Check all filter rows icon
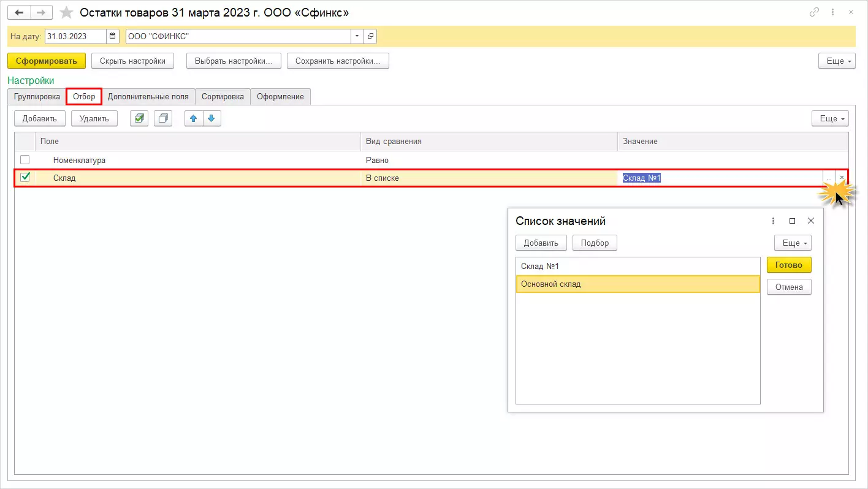Image resolution: width=868 pixels, height=489 pixels. 139,118
